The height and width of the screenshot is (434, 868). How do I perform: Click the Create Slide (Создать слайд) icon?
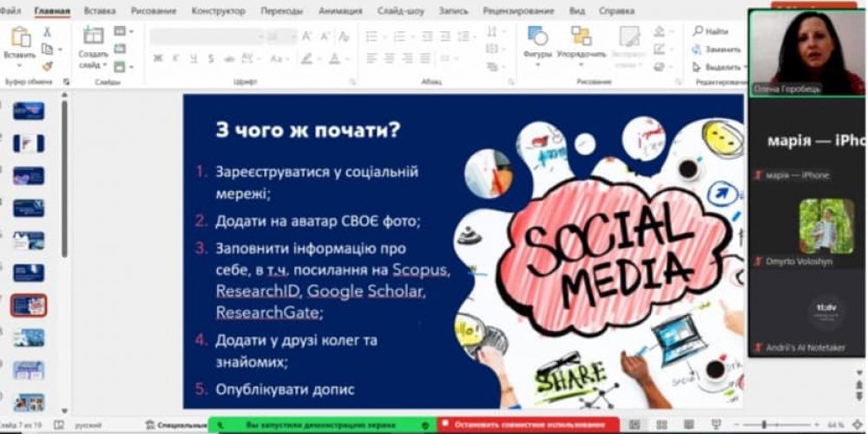pyautogui.click(x=92, y=36)
